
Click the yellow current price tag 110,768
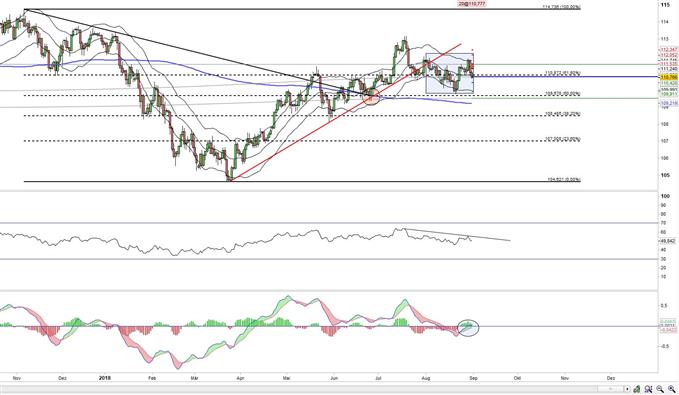point(668,77)
